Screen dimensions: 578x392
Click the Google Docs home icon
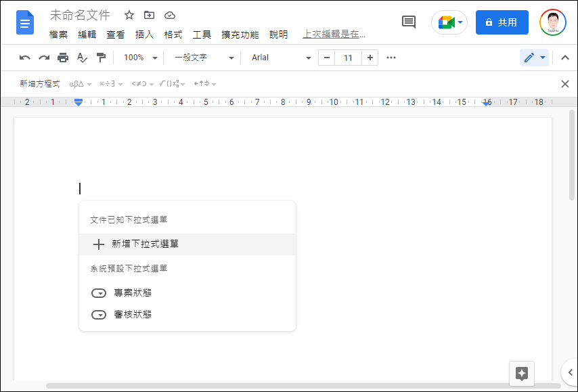[25, 22]
